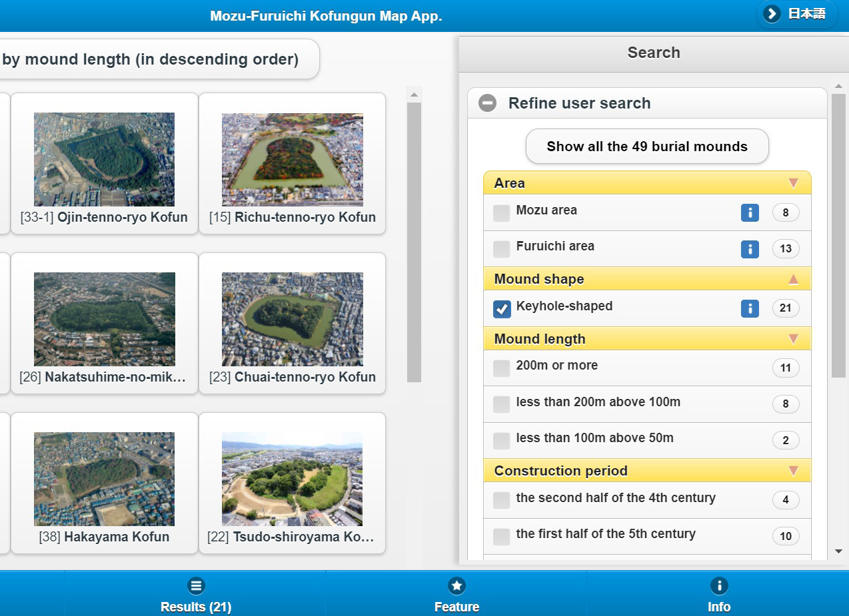Image resolution: width=849 pixels, height=616 pixels.
Task: Check first half of 5th century
Action: (501, 536)
